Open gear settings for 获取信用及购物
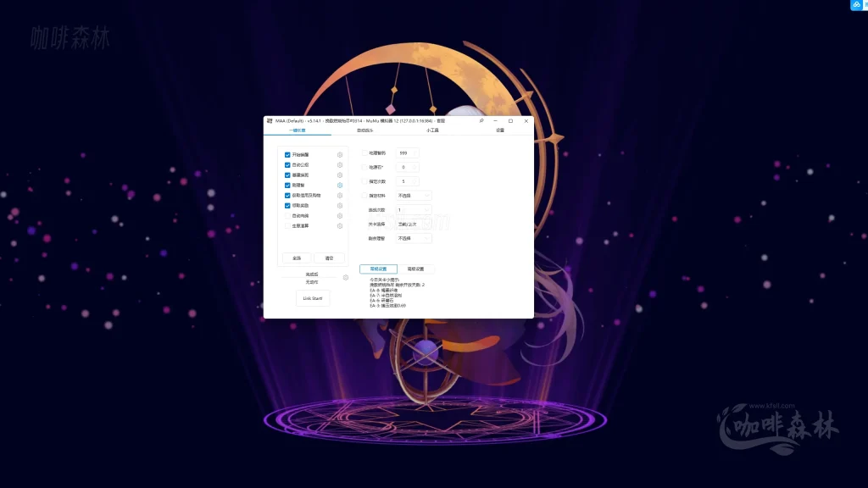868x488 pixels. coord(340,196)
